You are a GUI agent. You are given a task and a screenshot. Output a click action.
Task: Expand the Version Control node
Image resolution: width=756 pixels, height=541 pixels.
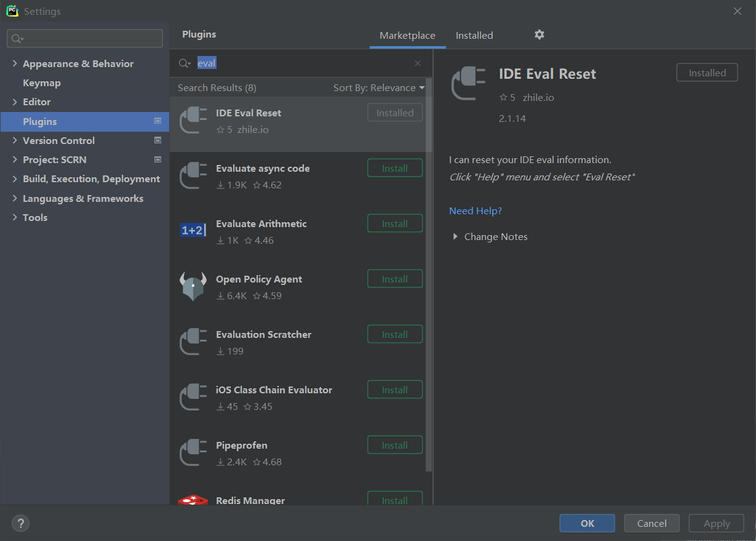coord(15,140)
